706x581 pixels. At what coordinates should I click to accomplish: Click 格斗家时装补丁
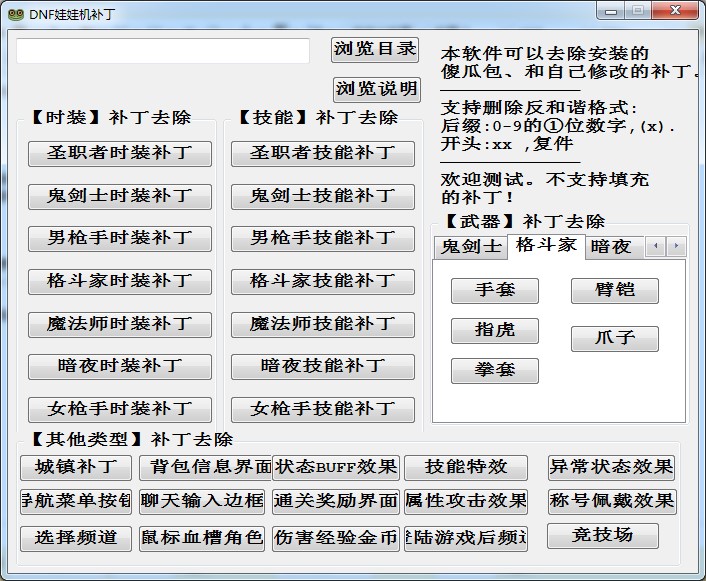[x=120, y=282]
